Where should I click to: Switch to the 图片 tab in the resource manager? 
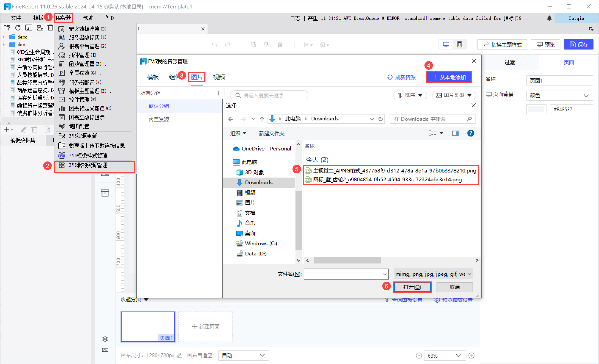click(197, 77)
